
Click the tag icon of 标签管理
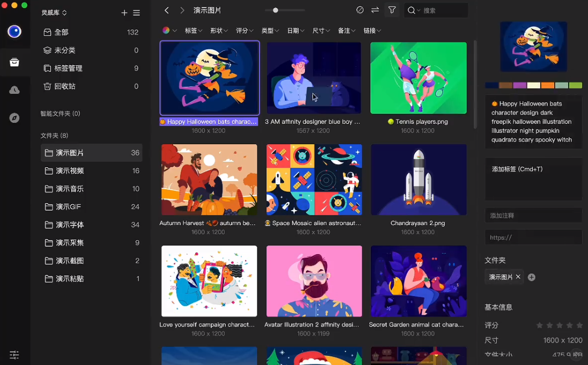pyautogui.click(x=47, y=68)
